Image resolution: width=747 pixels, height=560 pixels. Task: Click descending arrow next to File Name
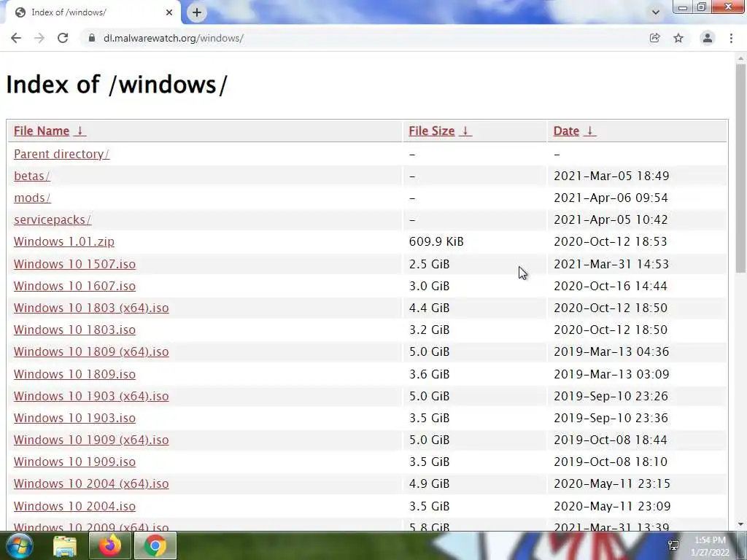click(x=80, y=131)
